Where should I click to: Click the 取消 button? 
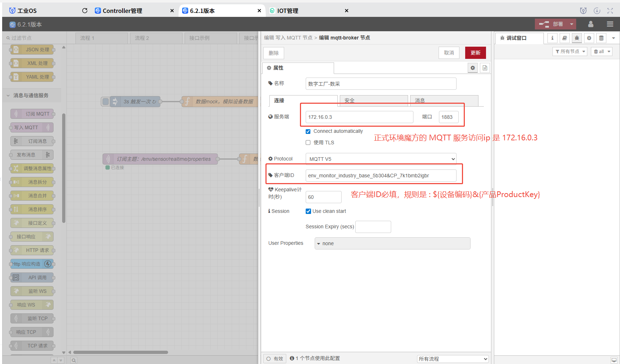pos(449,53)
